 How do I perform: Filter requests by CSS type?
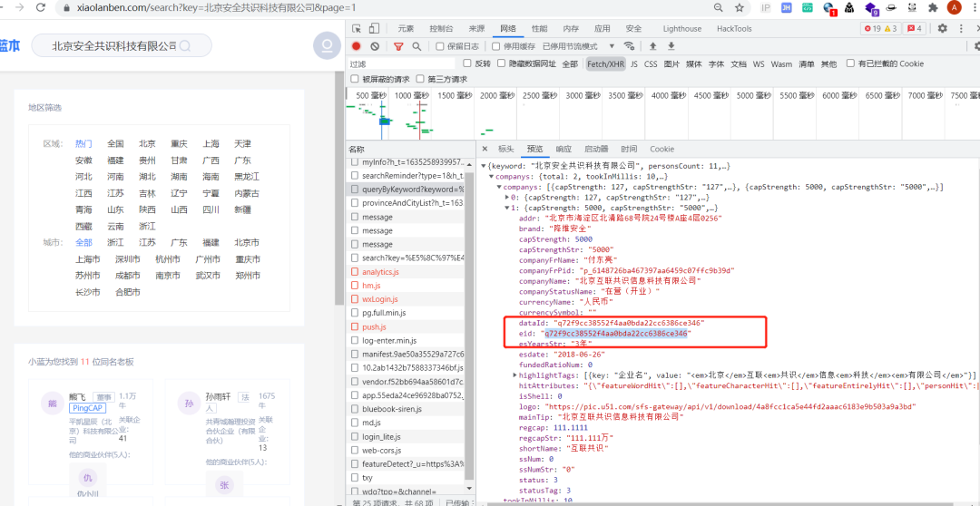(x=651, y=63)
